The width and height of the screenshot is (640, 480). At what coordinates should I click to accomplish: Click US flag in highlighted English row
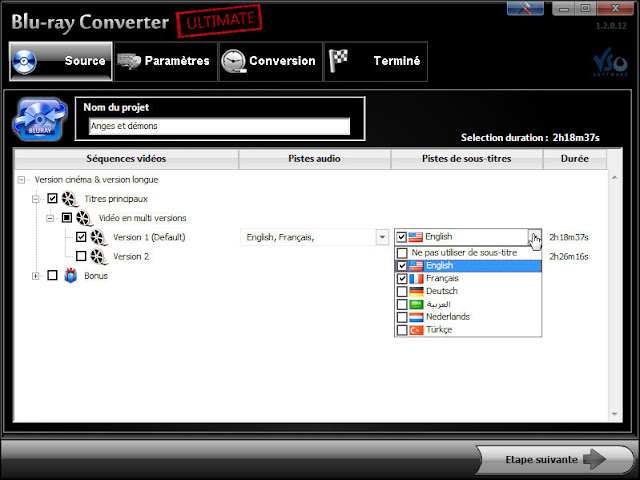[x=416, y=266]
